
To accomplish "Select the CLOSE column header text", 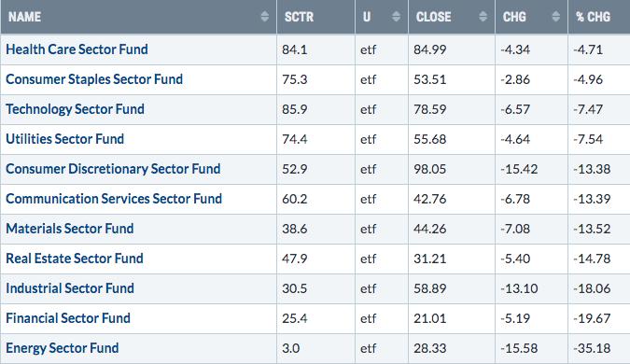I will 433,17.
